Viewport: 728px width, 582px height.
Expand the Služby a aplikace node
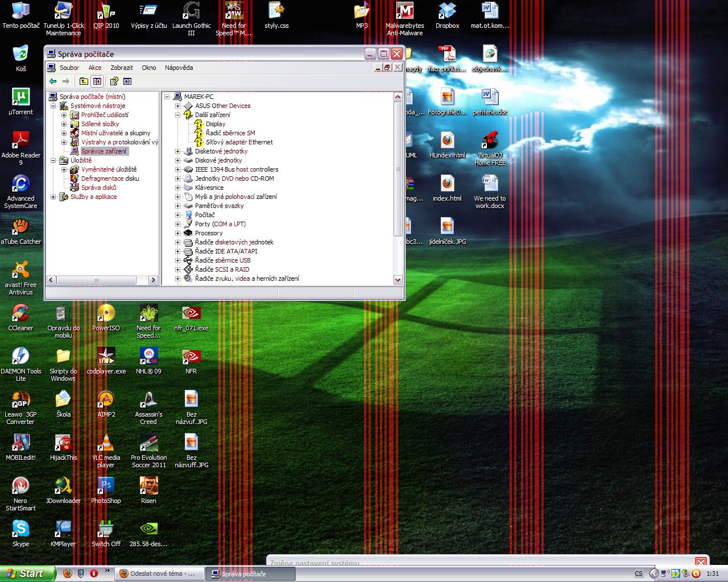[53, 197]
